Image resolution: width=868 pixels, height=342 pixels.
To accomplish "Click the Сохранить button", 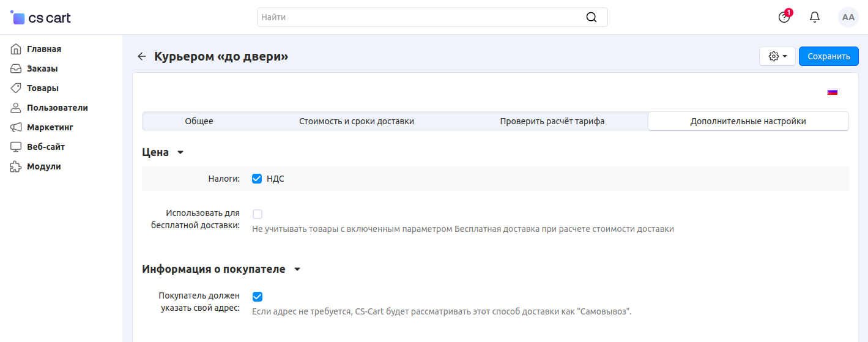I will click(828, 56).
